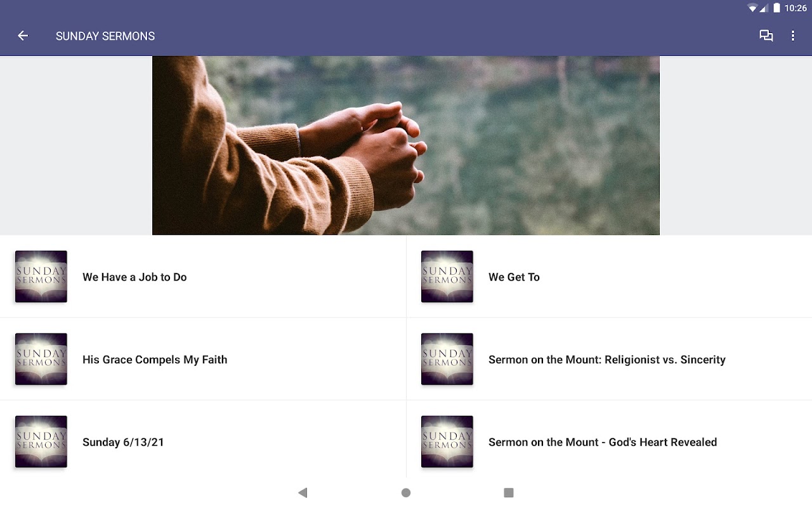Open Sermon on the Mount: Religionist vs. Sincerity

coord(609,359)
